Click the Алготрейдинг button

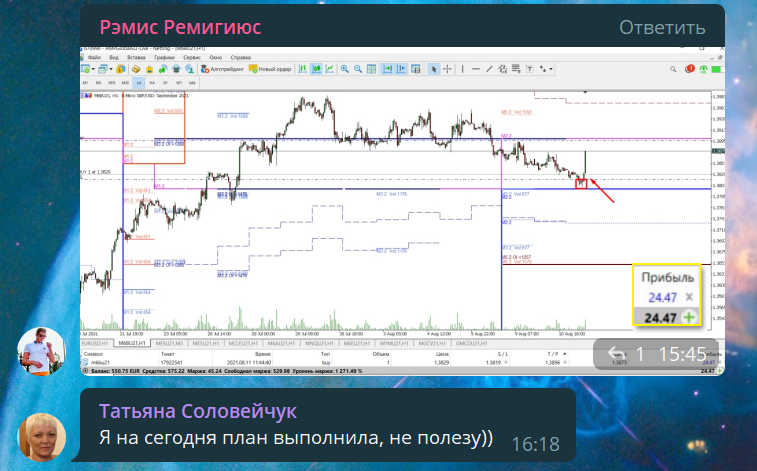[223, 69]
